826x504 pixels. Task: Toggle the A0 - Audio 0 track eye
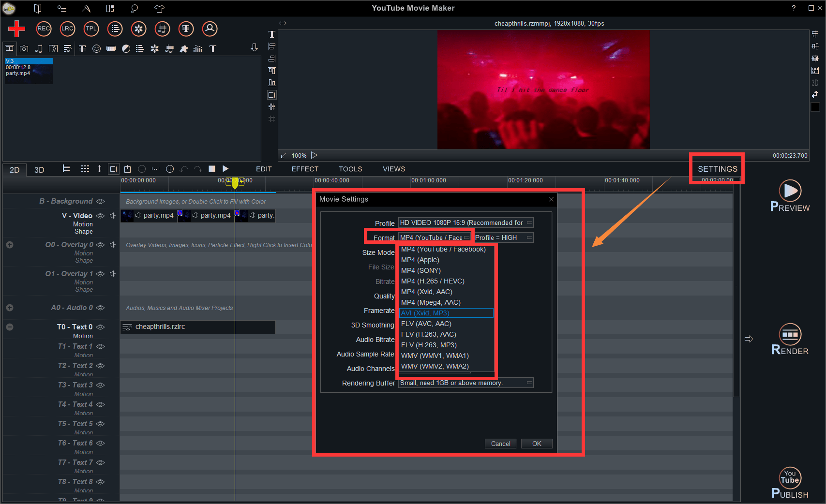click(x=100, y=308)
